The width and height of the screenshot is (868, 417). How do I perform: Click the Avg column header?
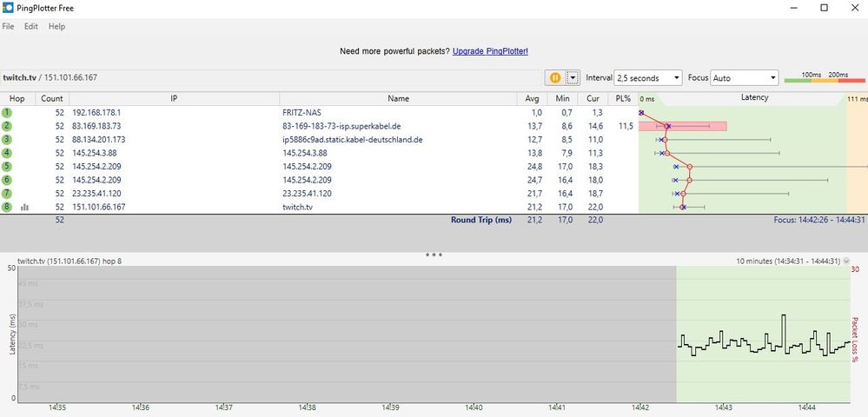(532, 98)
